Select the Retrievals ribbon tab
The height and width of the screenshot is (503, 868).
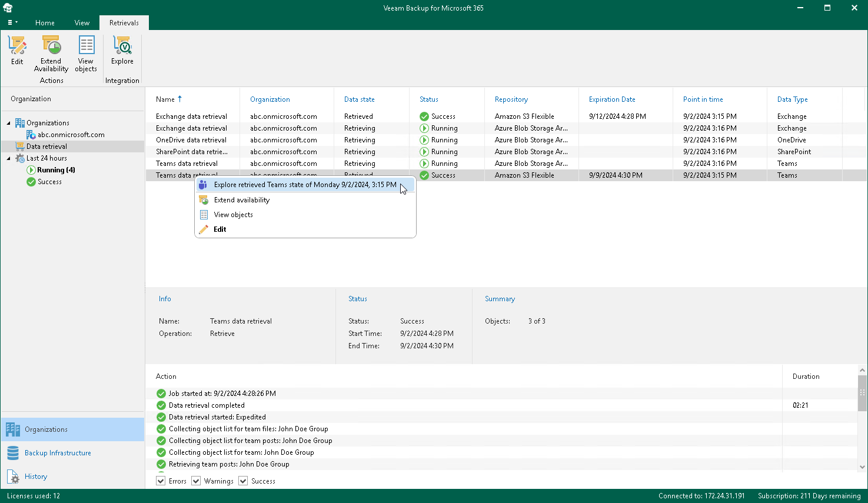(124, 23)
